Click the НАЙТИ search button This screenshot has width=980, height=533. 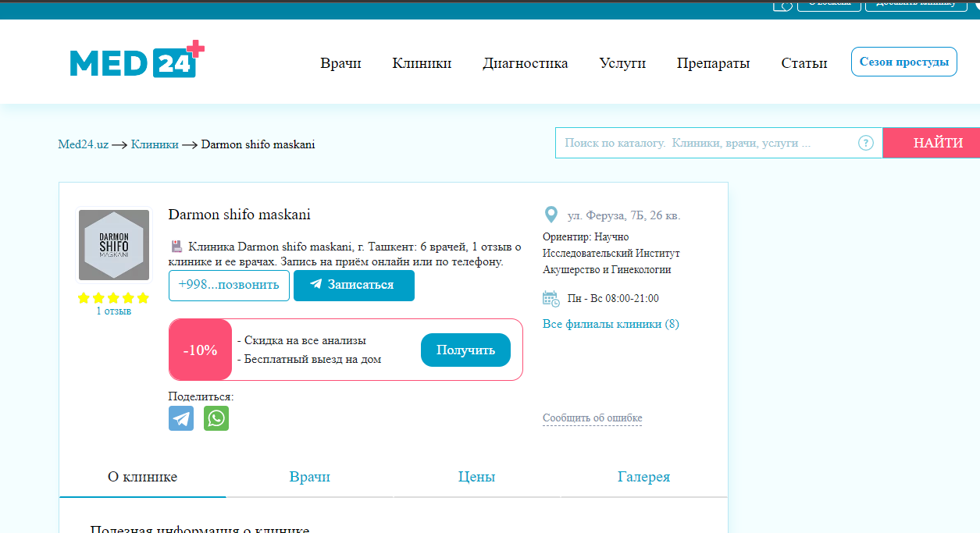pos(932,143)
